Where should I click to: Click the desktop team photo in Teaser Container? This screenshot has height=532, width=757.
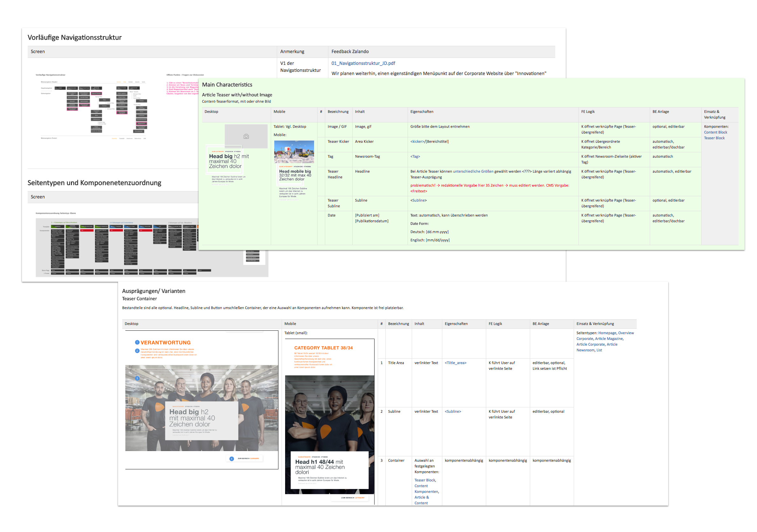(201, 408)
